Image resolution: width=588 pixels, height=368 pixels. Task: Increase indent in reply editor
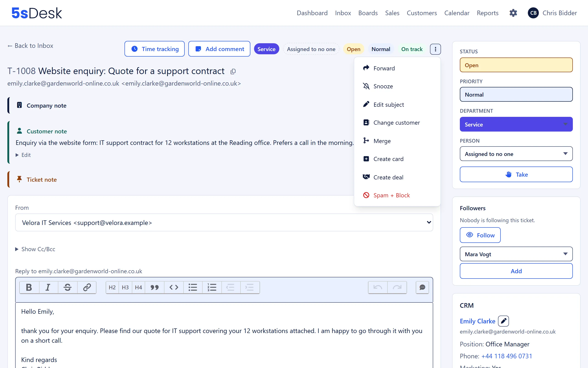click(x=250, y=287)
